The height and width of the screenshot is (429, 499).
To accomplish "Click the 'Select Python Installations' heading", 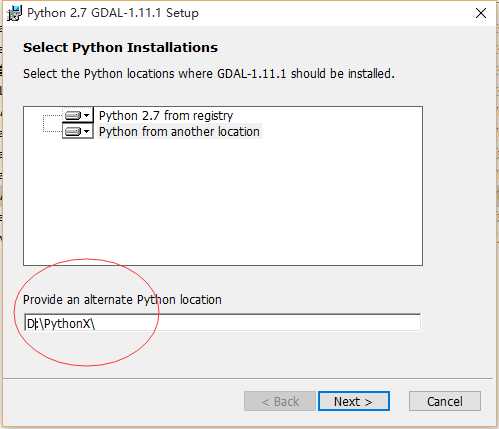I will (120, 48).
